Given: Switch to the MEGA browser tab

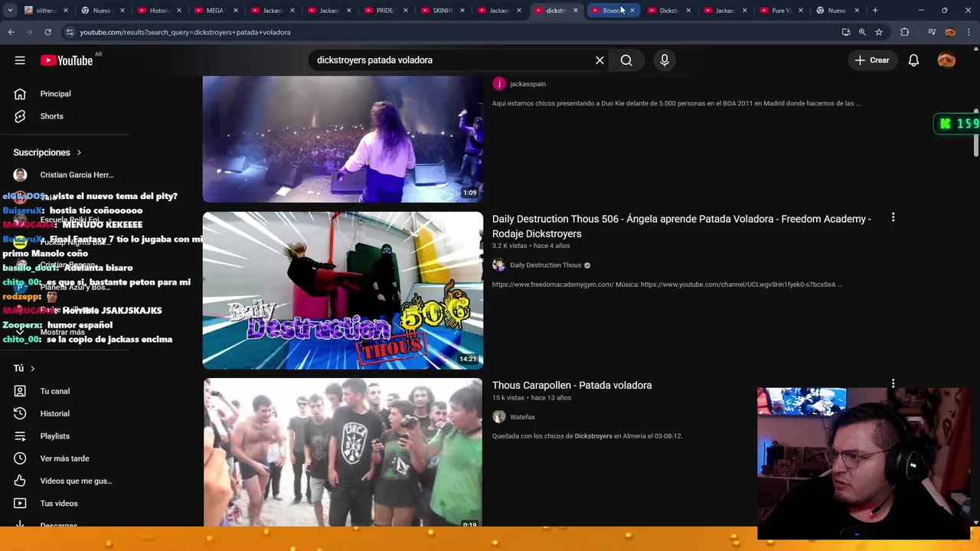Looking at the screenshot, I should (215, 10).
